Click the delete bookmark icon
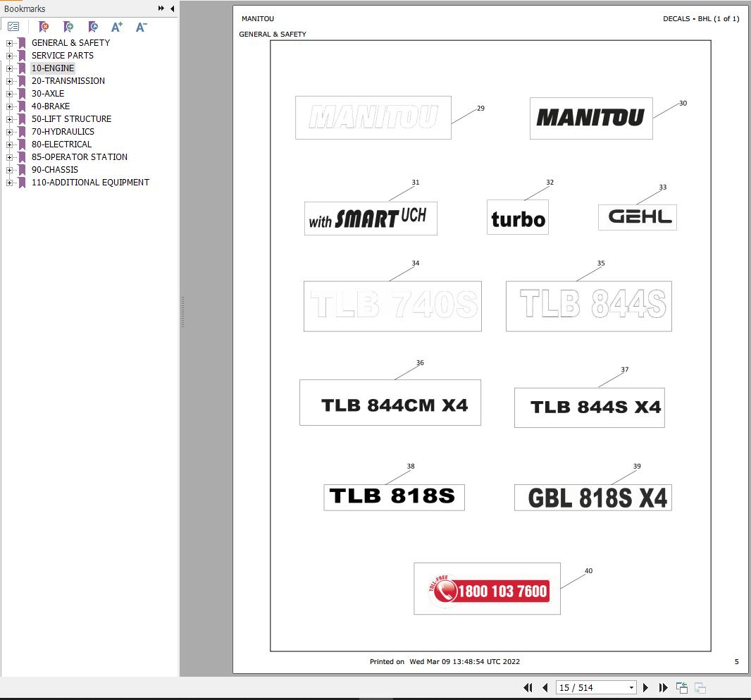This screenshot has height=700, width=751. coord(43,27)
